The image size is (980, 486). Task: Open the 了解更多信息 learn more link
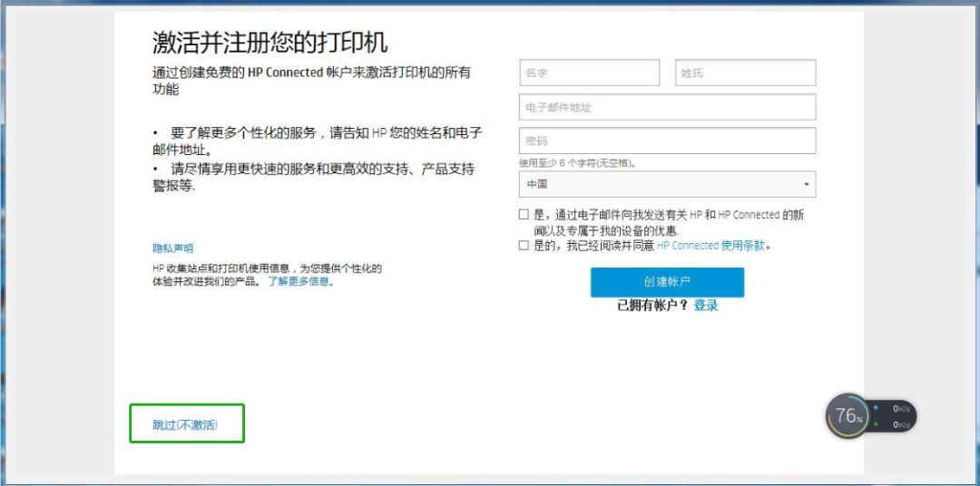tap(299, 281)
